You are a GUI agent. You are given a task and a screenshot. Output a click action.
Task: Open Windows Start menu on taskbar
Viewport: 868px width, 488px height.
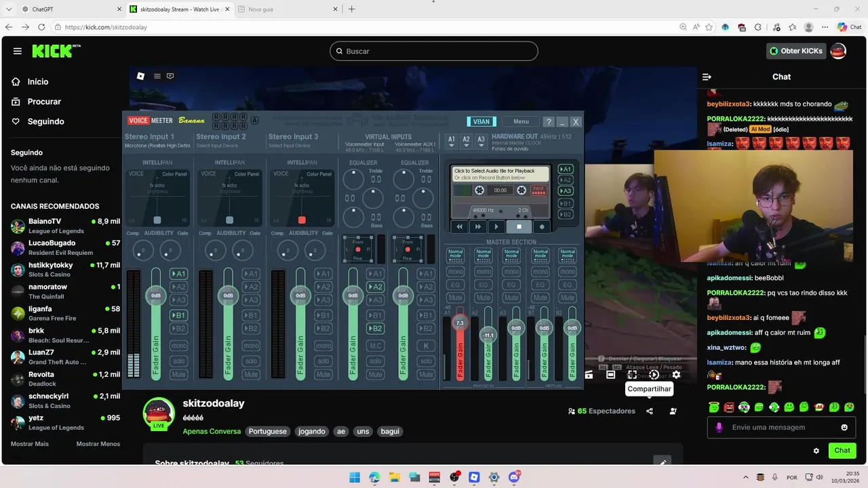(x=355, y=477)
